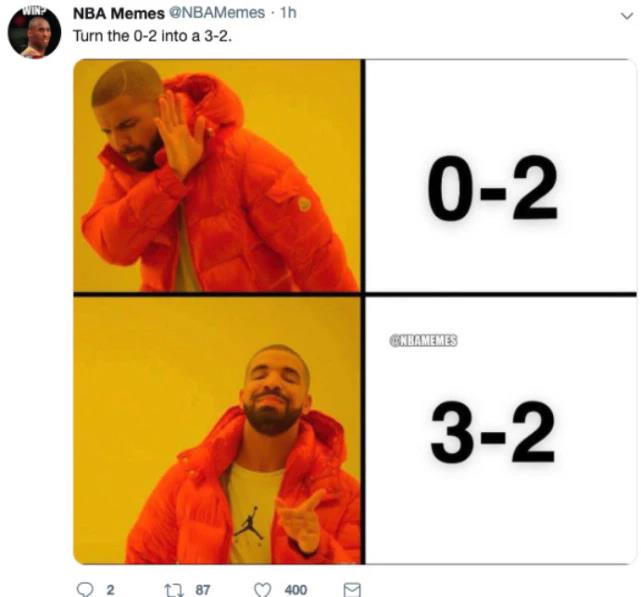The height and width of the screenshot is (597, 641).
Task: Visit the @NBAMemes handle link
Action: click(x=217, y=13)
